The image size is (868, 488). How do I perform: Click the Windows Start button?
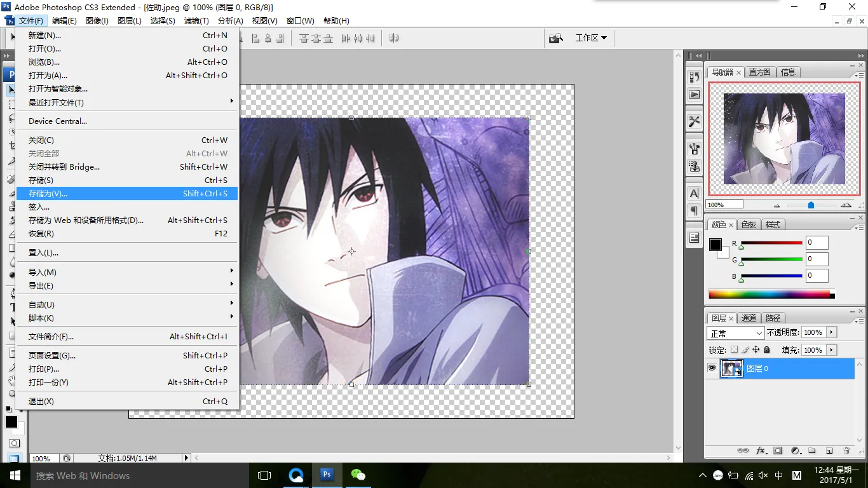(x=15, y=475)
